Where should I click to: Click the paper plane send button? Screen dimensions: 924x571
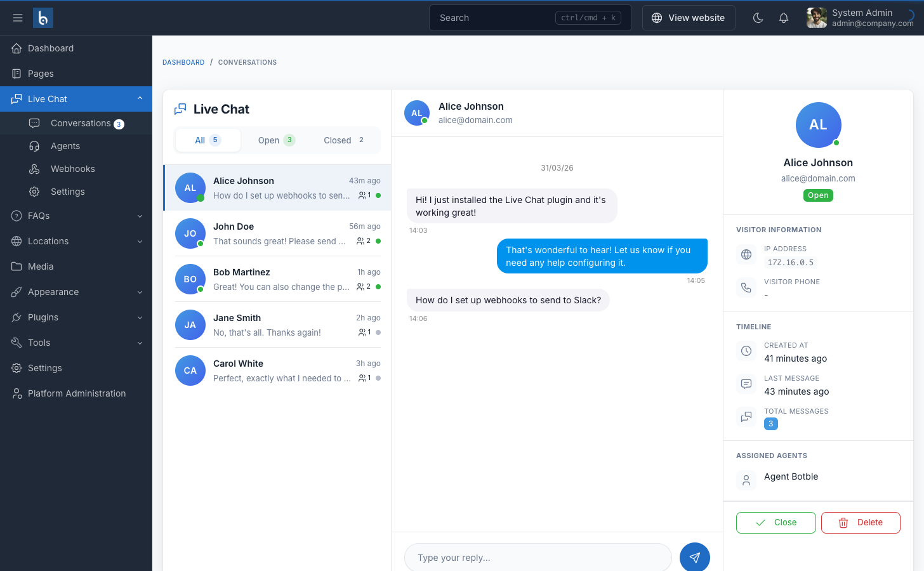[694, 557]
